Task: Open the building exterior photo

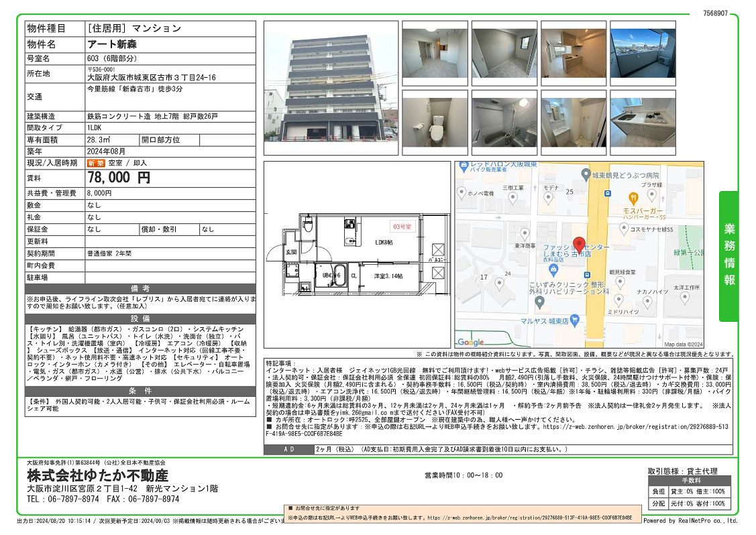Action: pos(331,88)
